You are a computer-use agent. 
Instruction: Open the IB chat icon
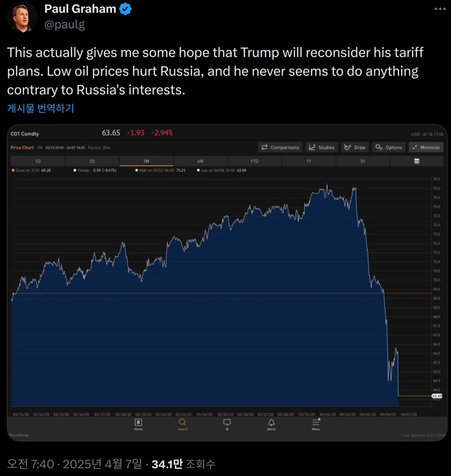point(227,424)
